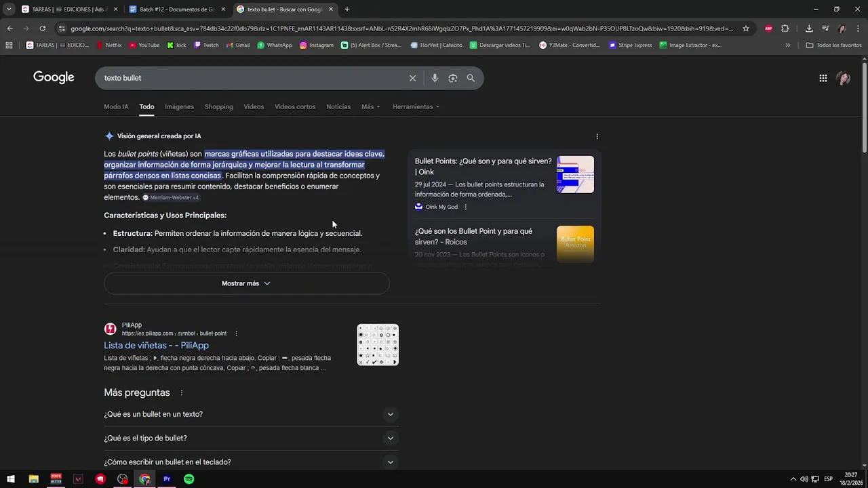
Task: Open the Twitch bookmark
Action: pyautogui.click(x=206, y=45)
